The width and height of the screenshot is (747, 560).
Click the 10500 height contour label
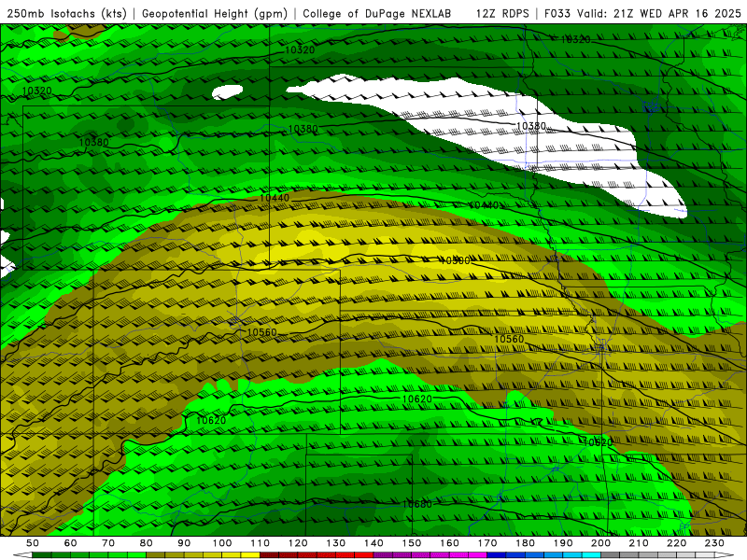(455, 260)
